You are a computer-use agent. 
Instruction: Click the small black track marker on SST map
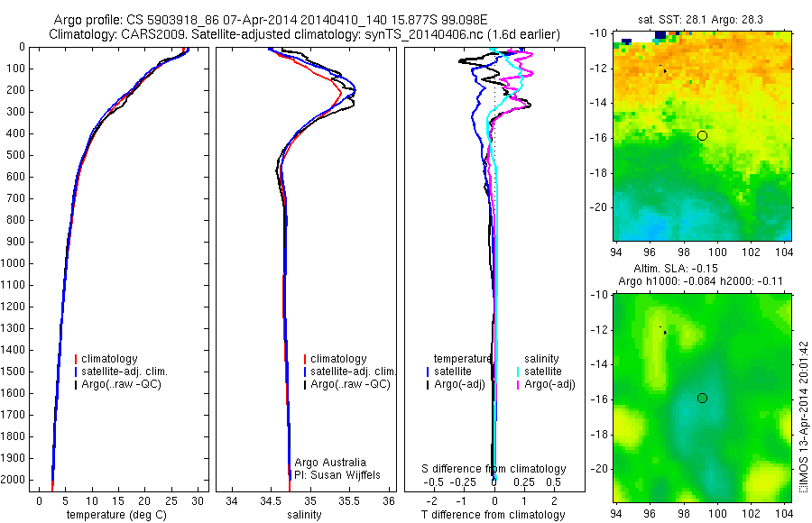pos(664,70)
